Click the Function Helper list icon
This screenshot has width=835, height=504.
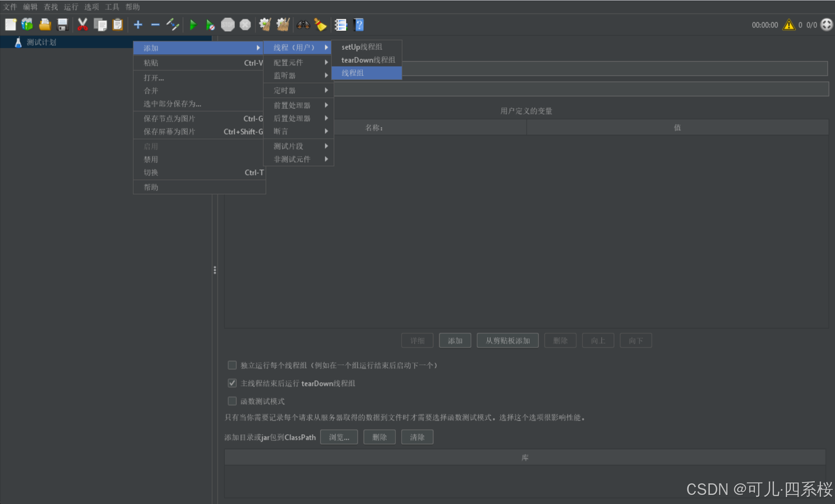tap(341, 25)
